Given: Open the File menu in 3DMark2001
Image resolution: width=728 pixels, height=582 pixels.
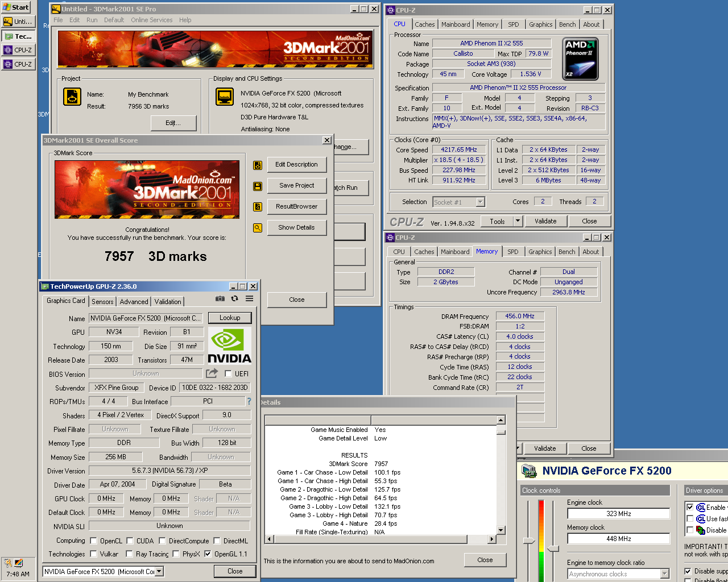Looking at the screenshot, I should pos(58,20).
